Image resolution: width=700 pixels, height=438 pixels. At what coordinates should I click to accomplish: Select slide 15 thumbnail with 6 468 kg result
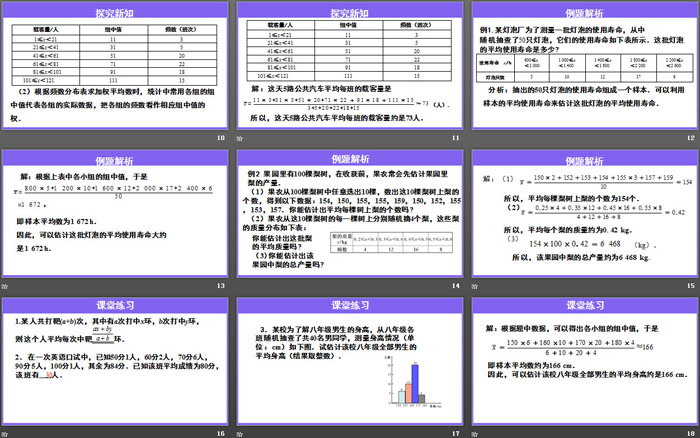pos(585,214)
